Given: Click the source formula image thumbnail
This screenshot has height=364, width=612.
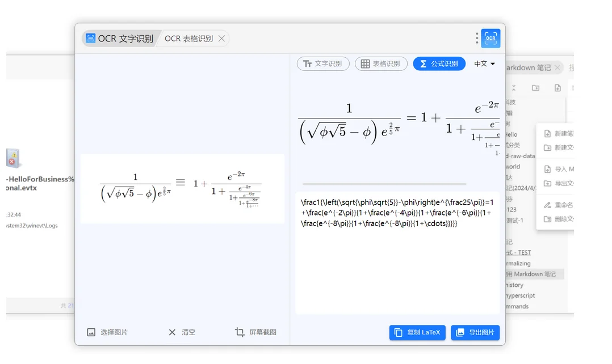Looking at the screenshot, I should (x=182, y=189).
